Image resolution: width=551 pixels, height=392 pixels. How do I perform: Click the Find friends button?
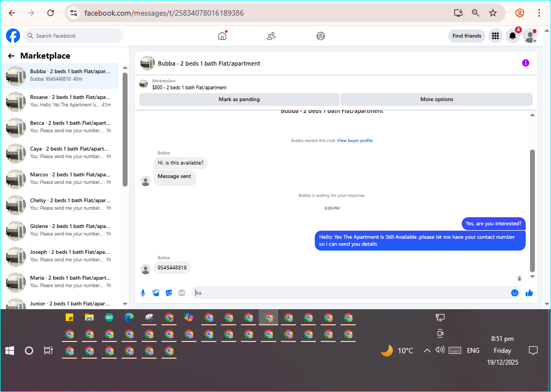pyautogui.click(x=467, y=36)
